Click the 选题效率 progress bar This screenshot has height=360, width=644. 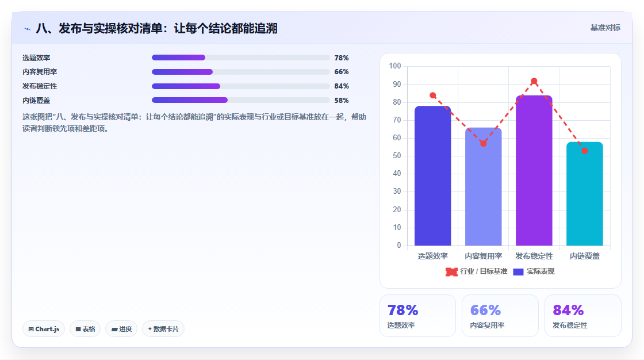[x=241, y=58]
